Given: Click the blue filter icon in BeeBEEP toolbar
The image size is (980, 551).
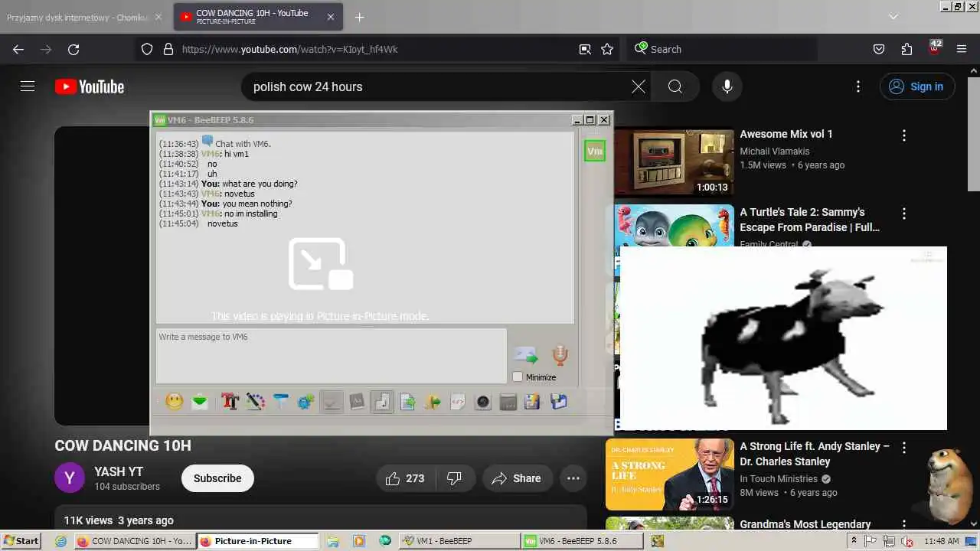Looking at the screenshot, I should point(281,402).
